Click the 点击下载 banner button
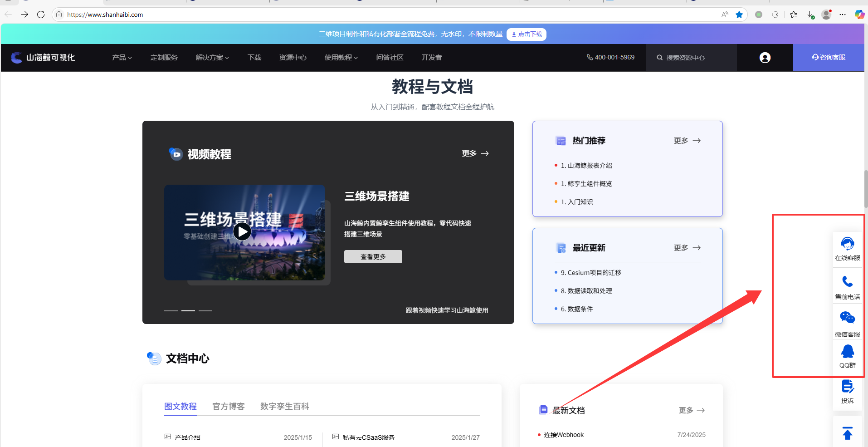 pyautogui.click(x=526, y=34)
